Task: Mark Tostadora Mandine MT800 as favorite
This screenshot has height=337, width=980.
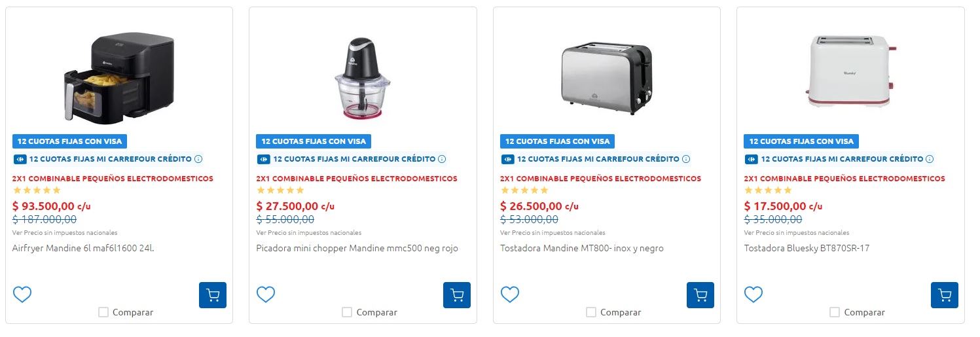Action: 510,294
